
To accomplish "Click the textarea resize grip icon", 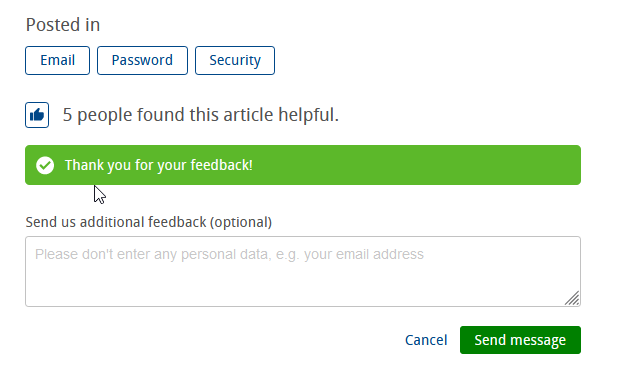I will click(x=572, y=298).
